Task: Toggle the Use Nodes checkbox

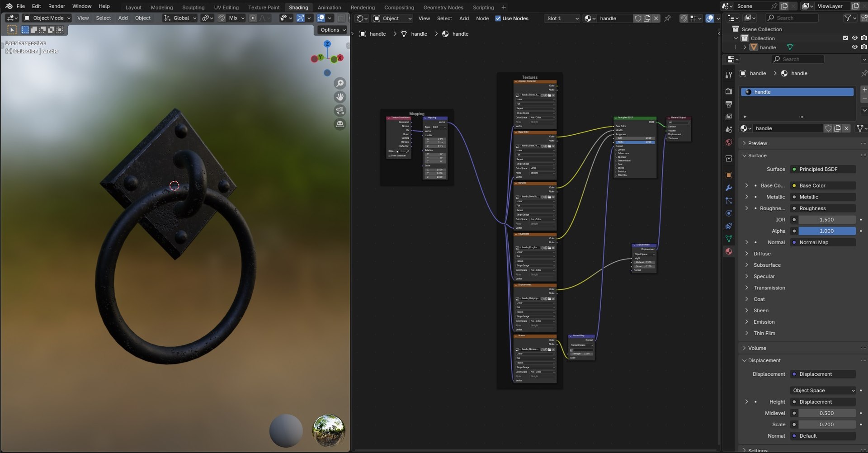Action: 498,19
